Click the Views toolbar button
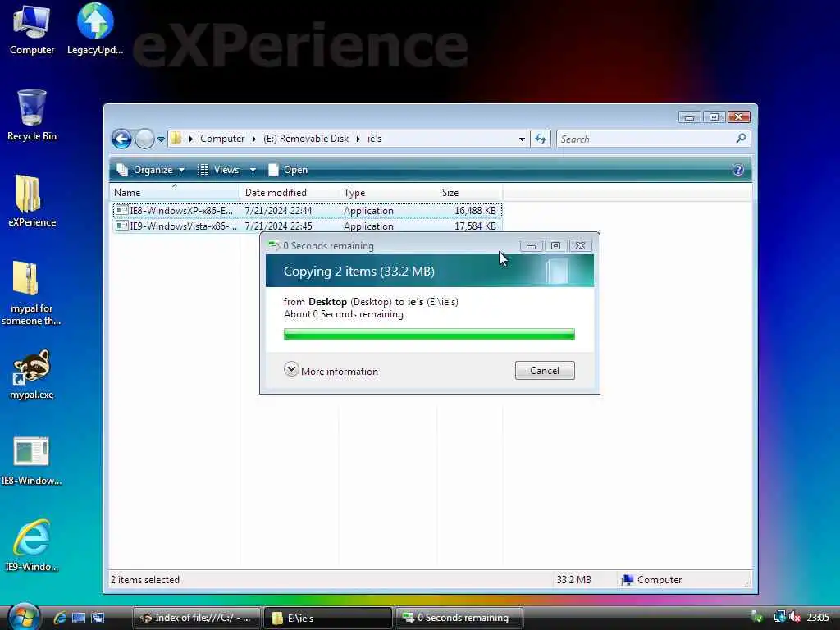The image size is (840, 630). [x=220, y=170]
